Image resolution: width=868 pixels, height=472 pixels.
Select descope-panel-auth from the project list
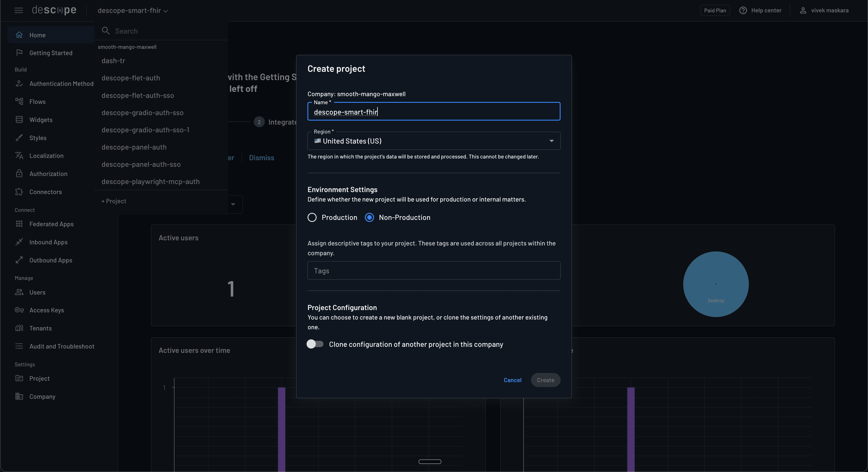coord(134,147)
